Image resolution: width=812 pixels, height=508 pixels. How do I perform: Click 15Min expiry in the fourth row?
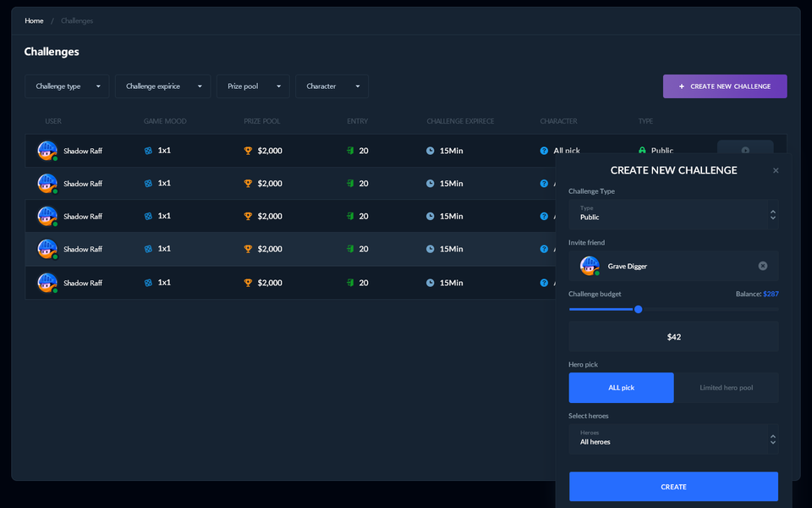click(x=451, y=249)
